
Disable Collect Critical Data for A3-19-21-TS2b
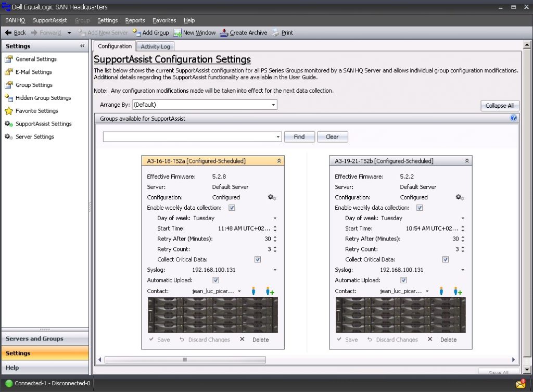[x=446, y=259]
